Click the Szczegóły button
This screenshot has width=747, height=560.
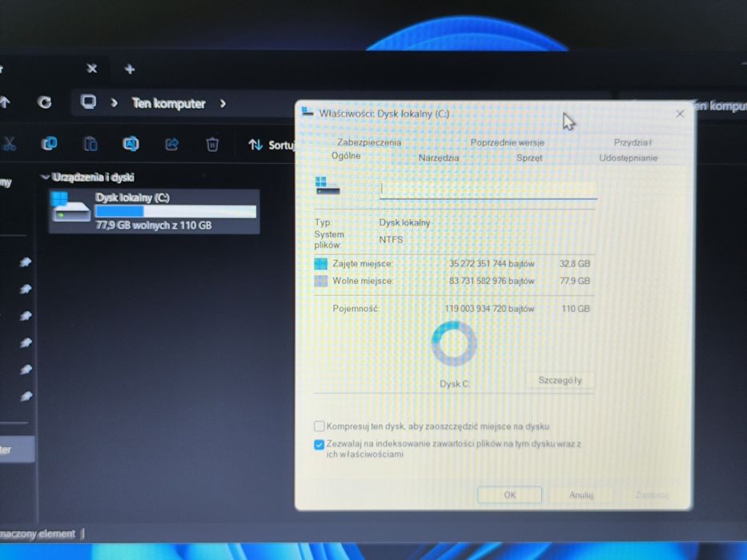click(560, 380)
